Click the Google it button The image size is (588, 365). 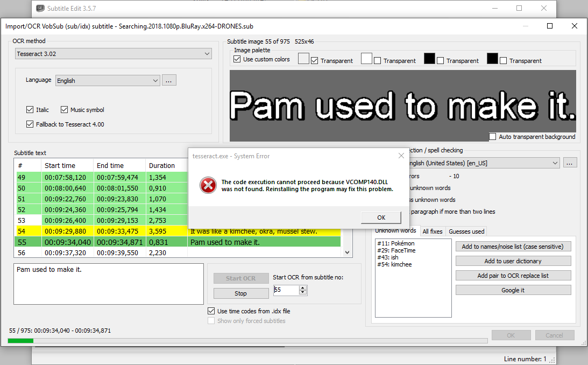click(x=513, y=290)
